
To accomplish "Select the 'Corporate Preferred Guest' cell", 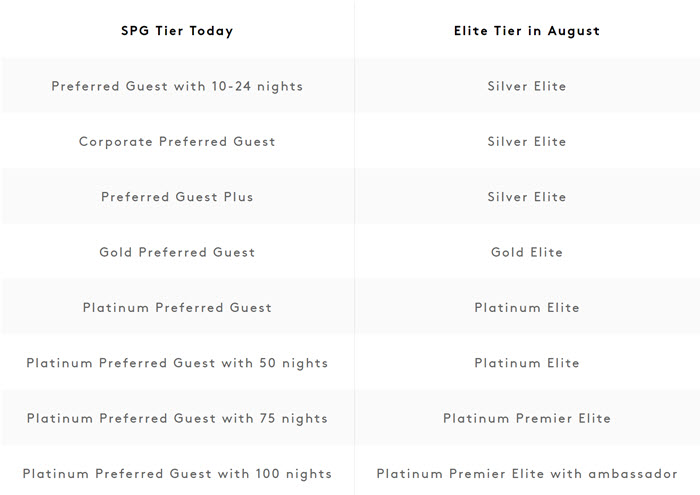I will tap(177, 141).
